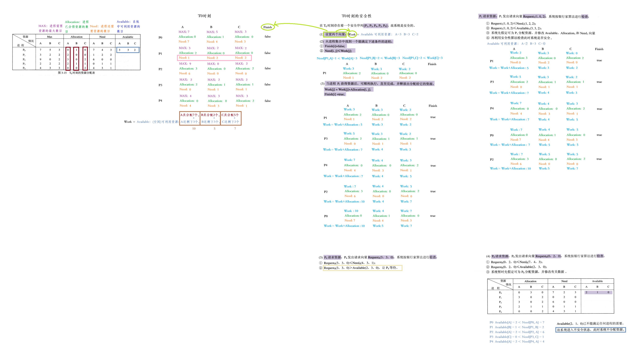This screenshot has height=351, width=644.
Task: Click the T0时刻的安全性 heading
Action: coord(357,16)
